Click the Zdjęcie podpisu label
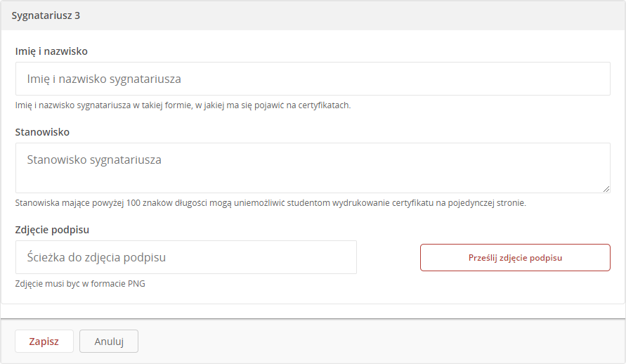 pos(52,230)
